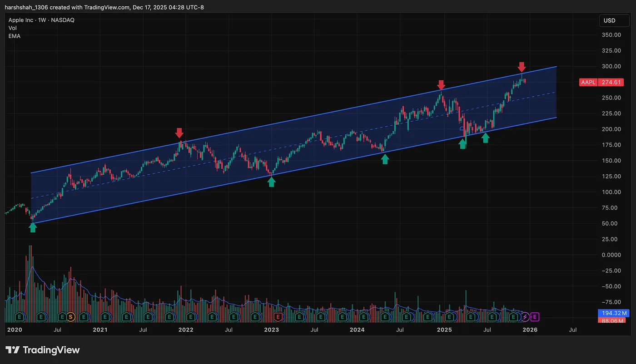636x364 pixels.
Task: Click the E marker just right of orange S
Action: pos(84,316)
